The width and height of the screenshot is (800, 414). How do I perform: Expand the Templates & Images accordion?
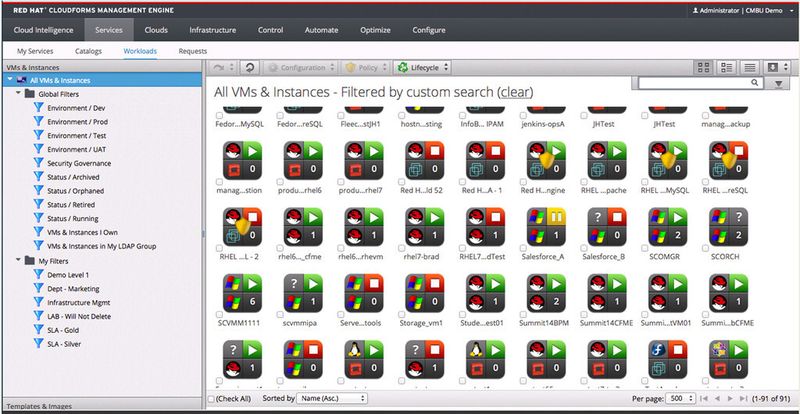coord(102,406)
